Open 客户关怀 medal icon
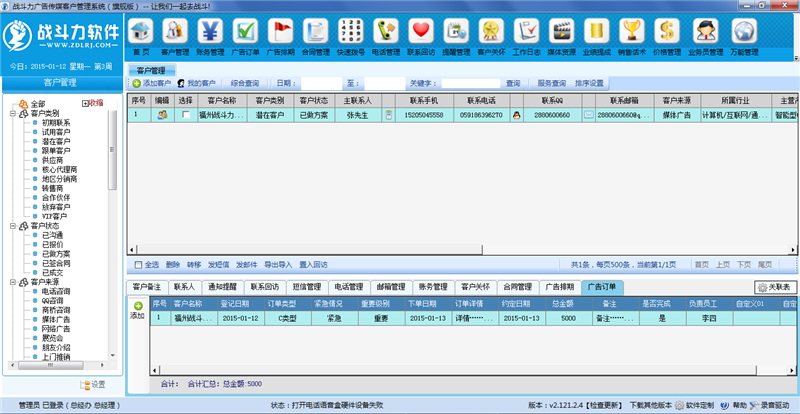Viewport: 800px width, 414px height. click(491, 31)
